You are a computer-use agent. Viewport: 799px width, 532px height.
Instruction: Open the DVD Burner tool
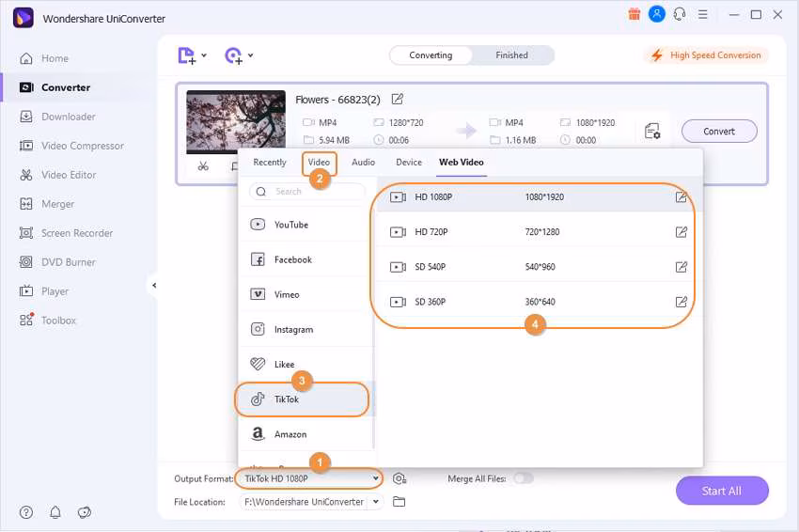(x=57, y=262)
